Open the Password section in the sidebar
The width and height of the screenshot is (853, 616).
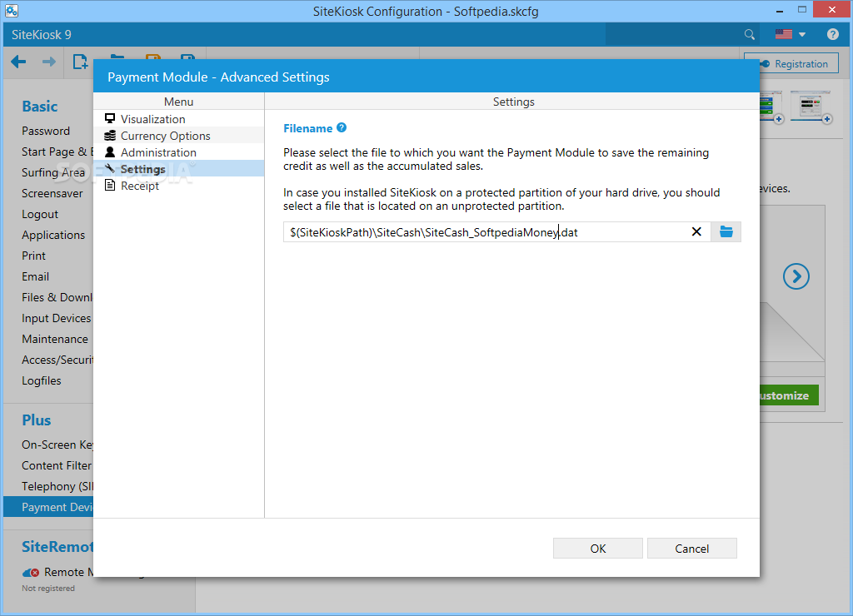pyautogui.click(x=46, y=131)
